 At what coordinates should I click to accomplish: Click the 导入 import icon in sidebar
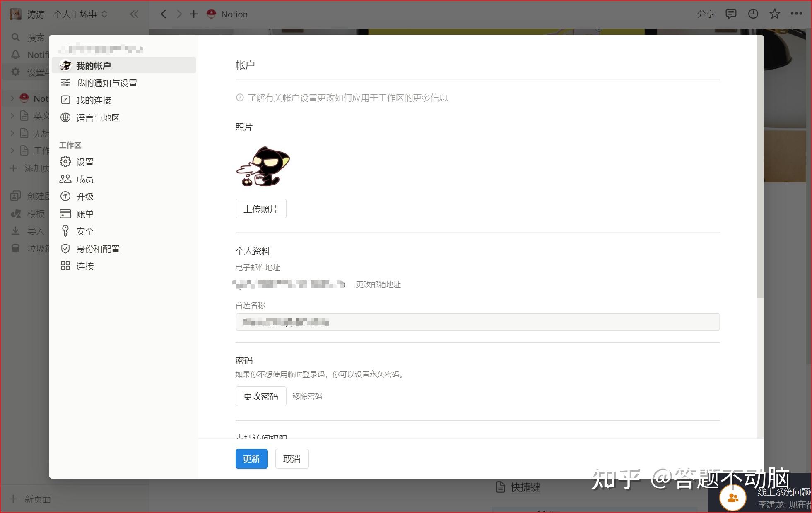point(15,231)
